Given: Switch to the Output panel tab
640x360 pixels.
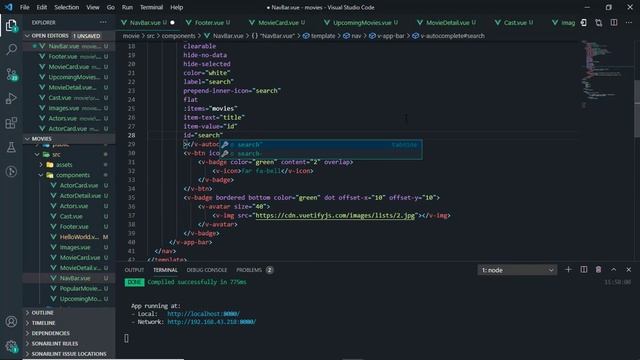Looking at the screenshot, I should [x=134, y=270].
